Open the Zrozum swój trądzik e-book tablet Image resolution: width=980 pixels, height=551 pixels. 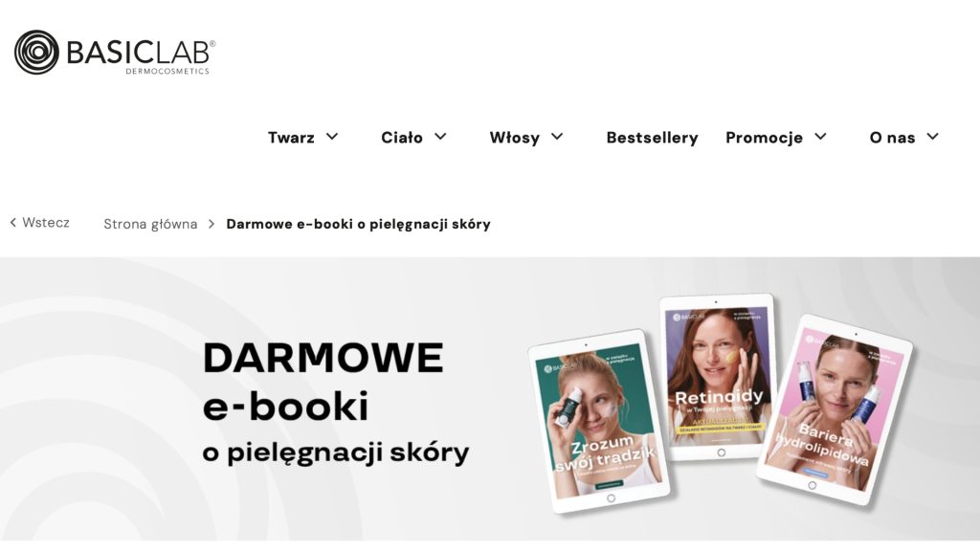coord(600,421)
